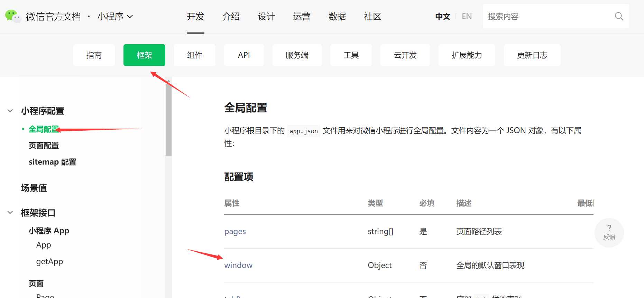Select the 扩展能力 tab
The height and width of the screenshot is (298, 644).
467,55
